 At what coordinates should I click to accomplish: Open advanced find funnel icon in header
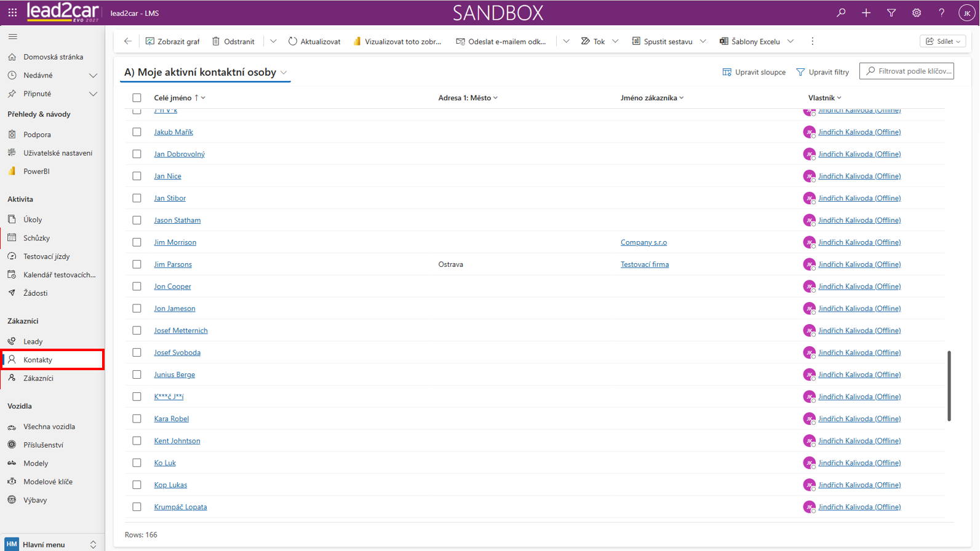click(891, 13)
